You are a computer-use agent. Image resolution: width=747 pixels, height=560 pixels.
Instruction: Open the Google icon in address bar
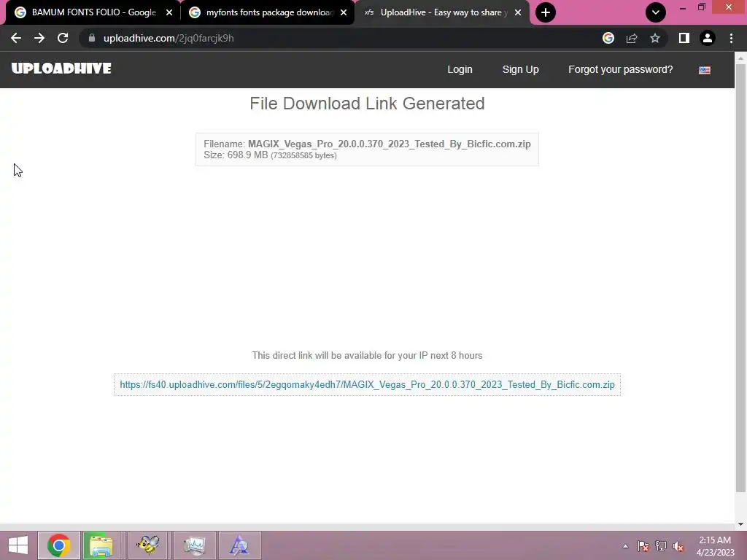pos(608,38)
